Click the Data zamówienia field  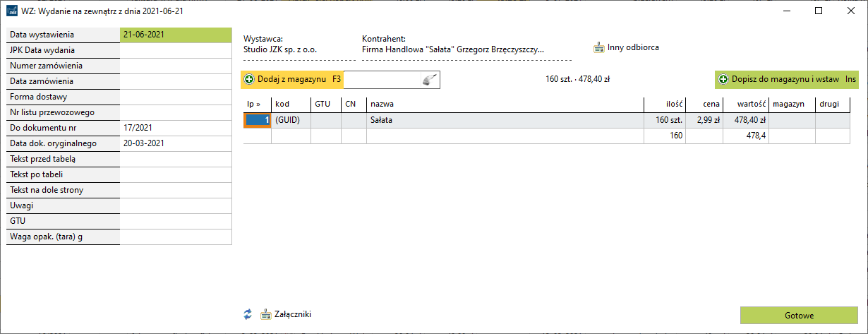tap(176, 81)
